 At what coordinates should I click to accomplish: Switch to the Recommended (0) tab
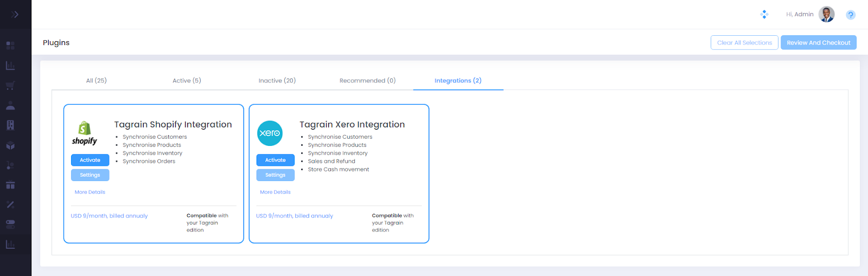click(x=368, y=81)
